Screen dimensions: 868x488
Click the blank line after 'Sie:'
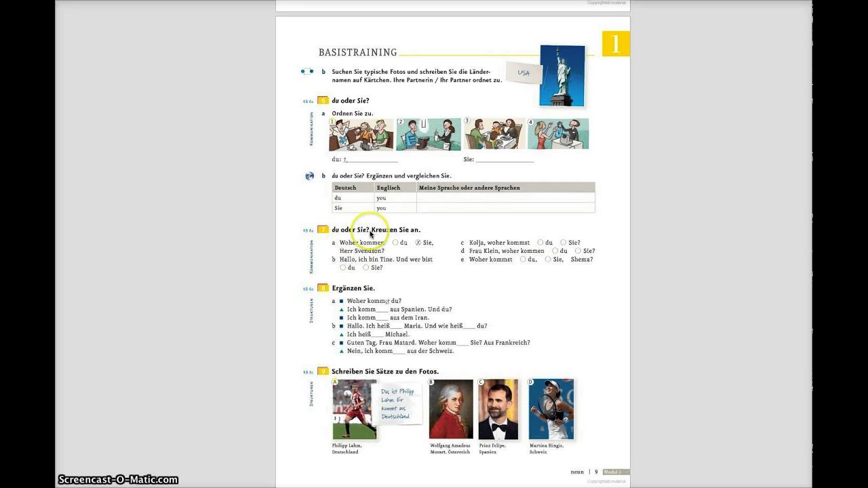[505, 161]
